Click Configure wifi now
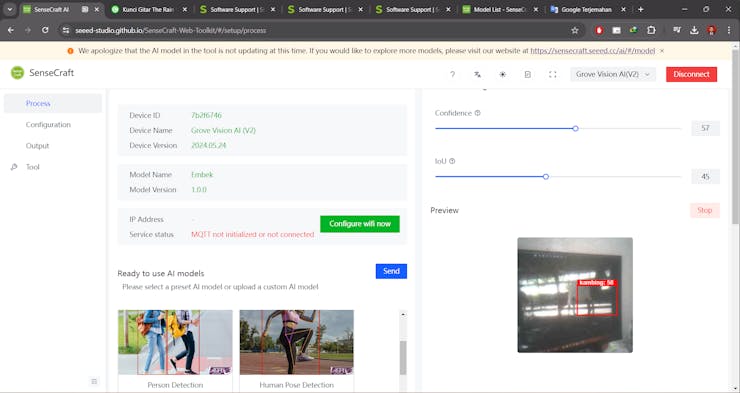740x393 pixels. (360, 224)
